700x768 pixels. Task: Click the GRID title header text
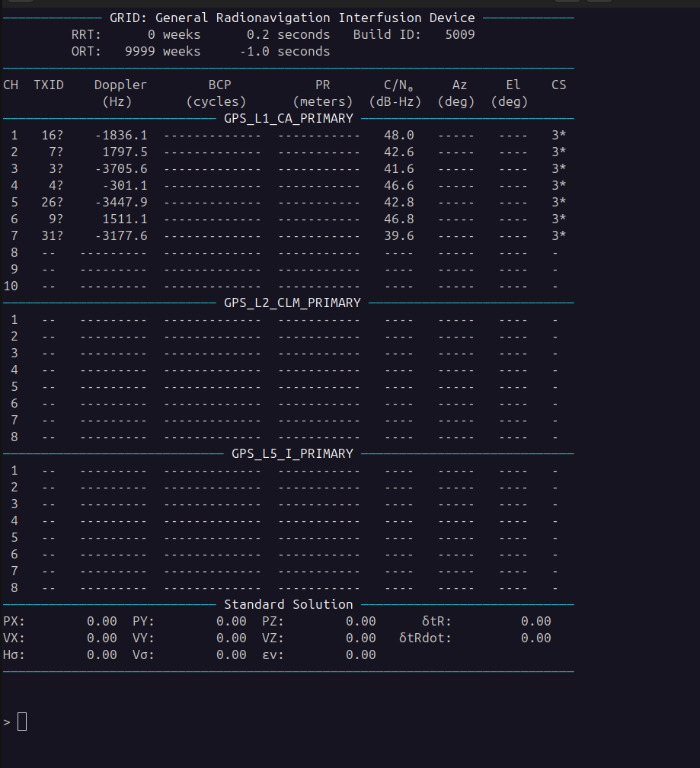pos(292,18)
